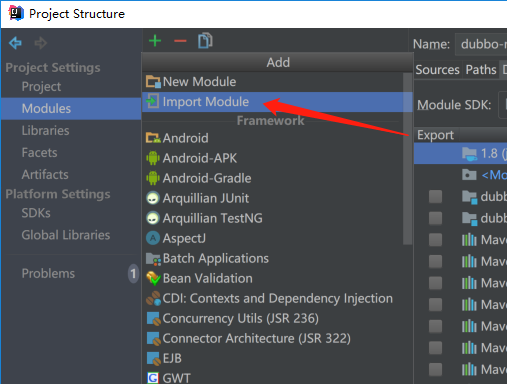This screenshot has height=384, width=507.
Task: Tick Export checkbox for first dubbo module
Action: tap(435, 197)
